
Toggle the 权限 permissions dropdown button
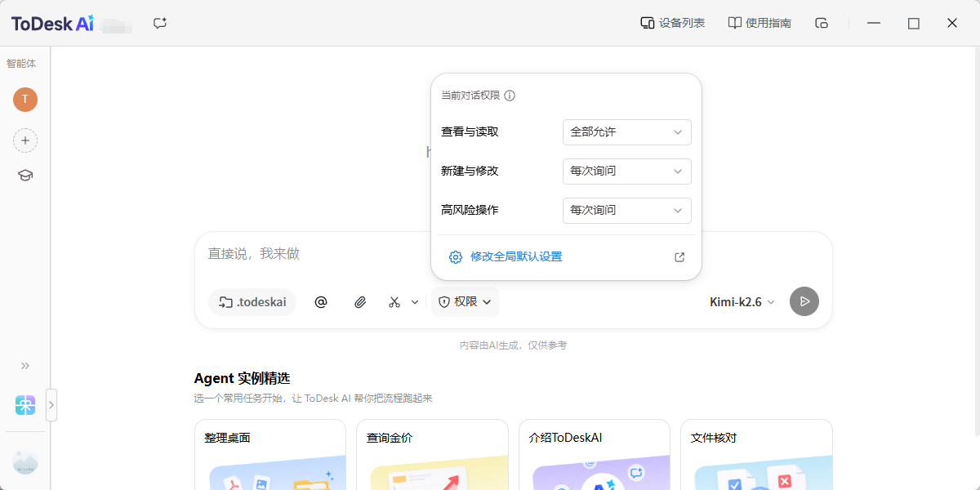(x=465, y=302)
